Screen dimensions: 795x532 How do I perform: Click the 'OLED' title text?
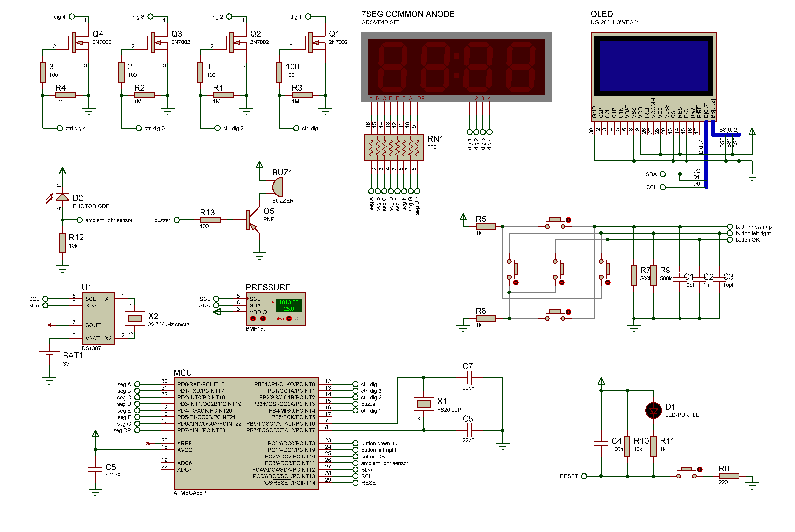click(x=602, y=14)
